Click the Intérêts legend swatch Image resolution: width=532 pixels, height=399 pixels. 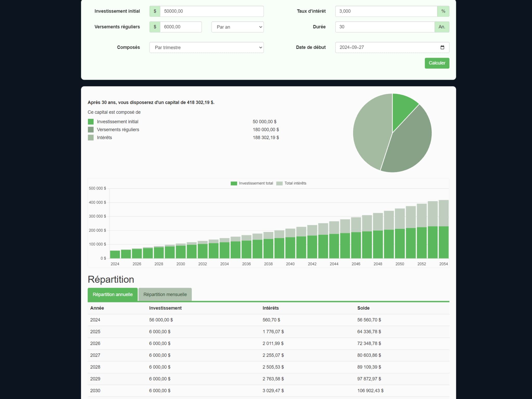tap(91, 137)
